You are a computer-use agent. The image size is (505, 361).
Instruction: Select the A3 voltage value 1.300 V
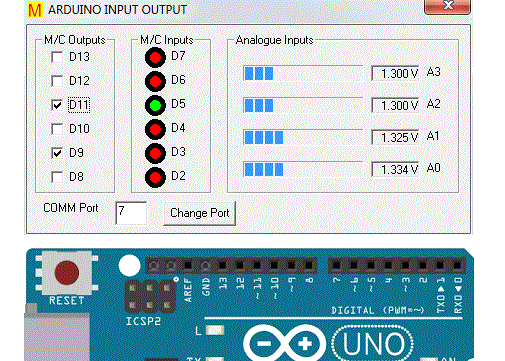395,73
